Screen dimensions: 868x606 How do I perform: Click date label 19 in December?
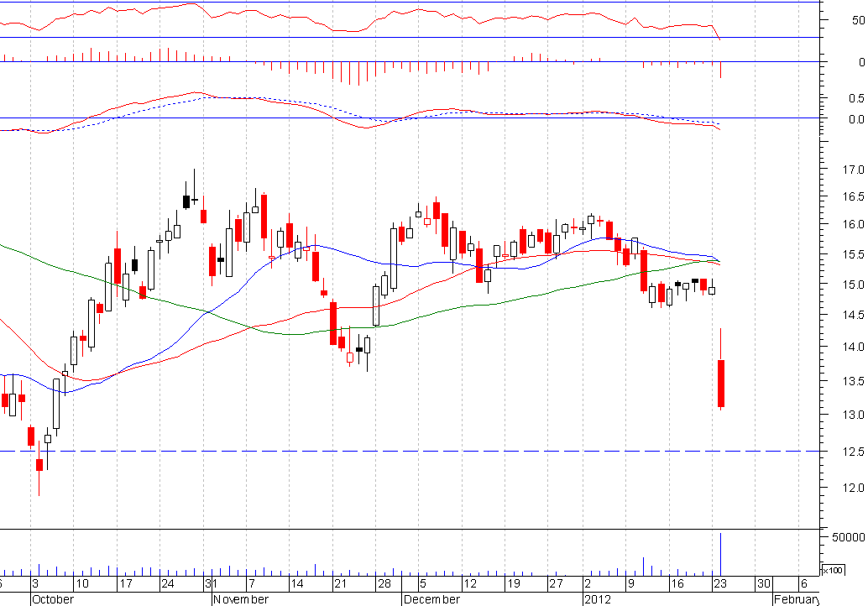click(x=514, y=583)
